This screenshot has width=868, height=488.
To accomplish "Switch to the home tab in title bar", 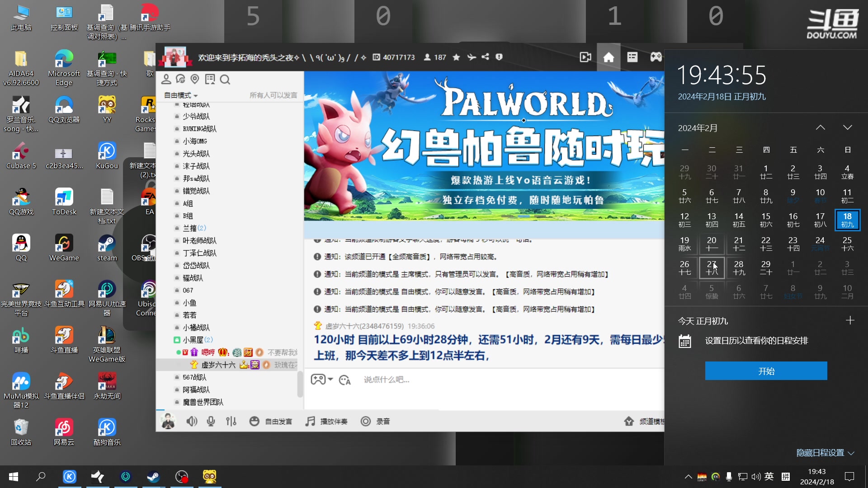I will [x=609, y=57].
